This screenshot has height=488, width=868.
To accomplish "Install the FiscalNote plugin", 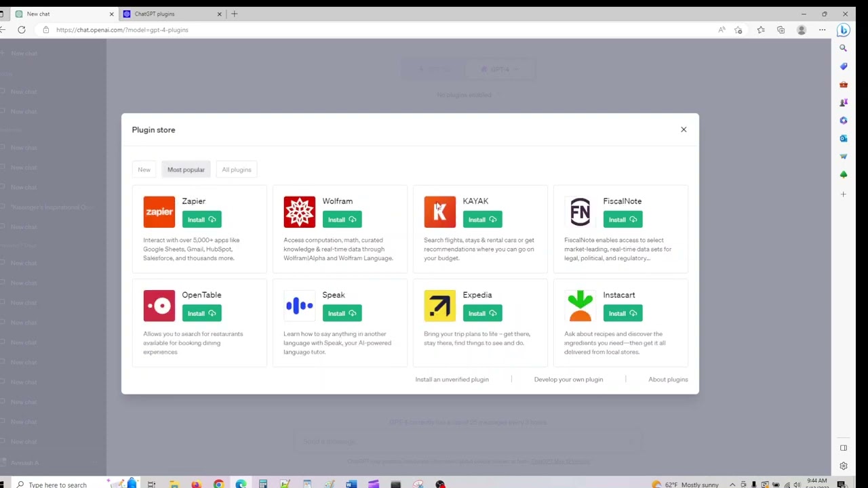I will coord(623,220).
